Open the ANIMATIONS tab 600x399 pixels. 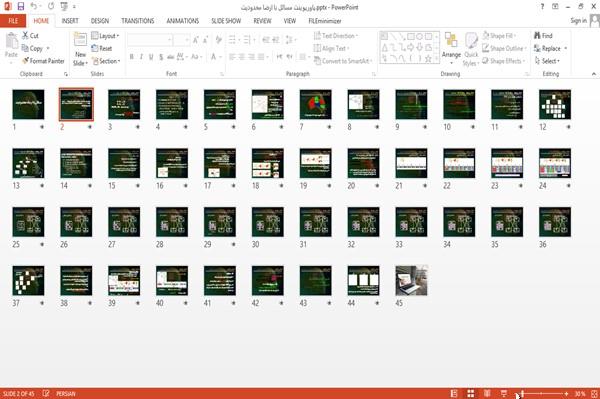click(183, 21)
